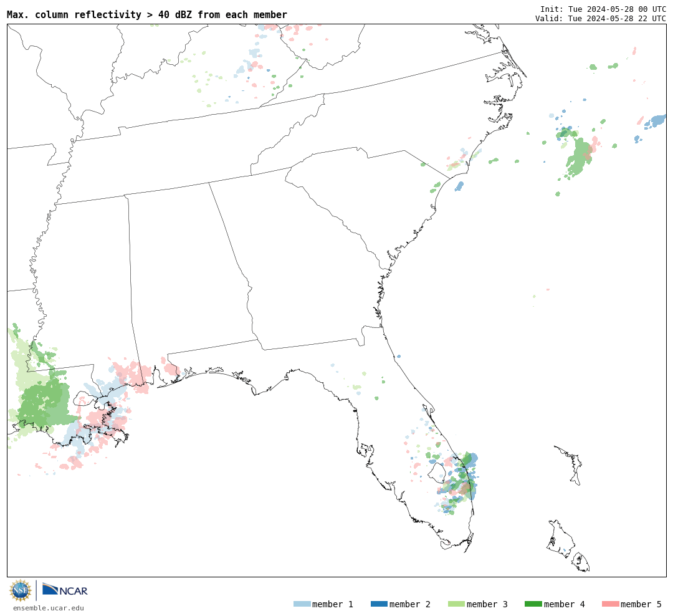Select the 'member 2' legend label
This screenshot has height=616, width=673.
[x=410, y=604]
